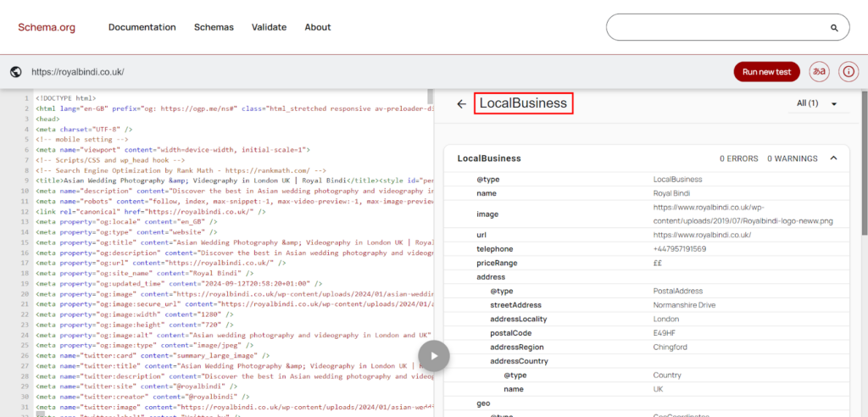Click the og:image:width meta line
868x417 pixels.
tap(135, 314)
